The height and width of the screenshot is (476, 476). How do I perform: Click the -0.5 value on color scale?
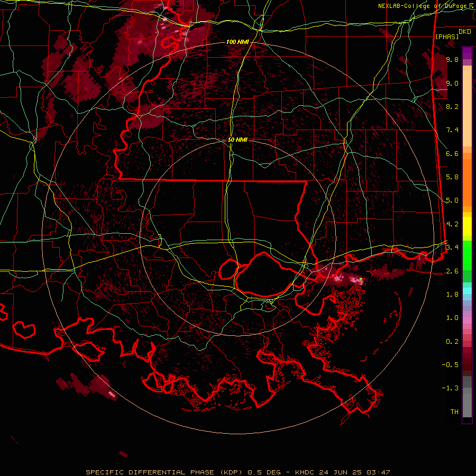coord(450,365)
